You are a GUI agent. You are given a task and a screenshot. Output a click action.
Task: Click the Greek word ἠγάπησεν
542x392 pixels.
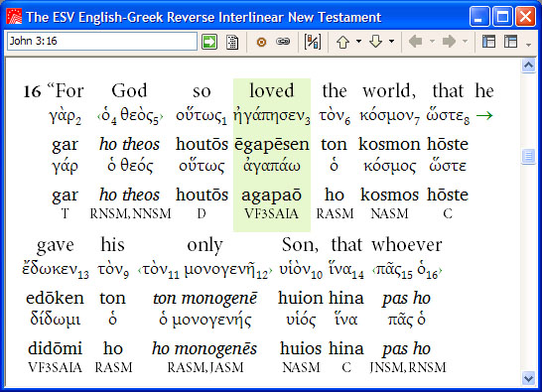pos(272,116)
